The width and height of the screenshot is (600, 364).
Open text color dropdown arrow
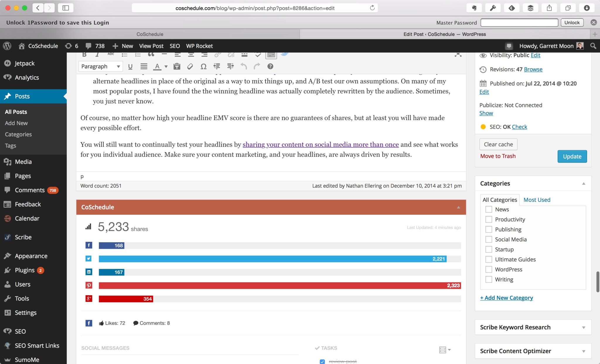(166, 66)
